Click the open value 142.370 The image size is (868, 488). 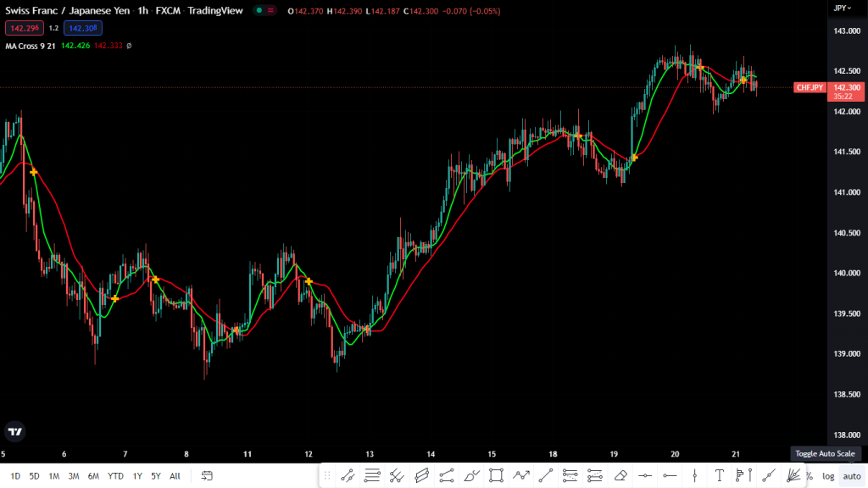pyautogui.click(x=309, y=11)
